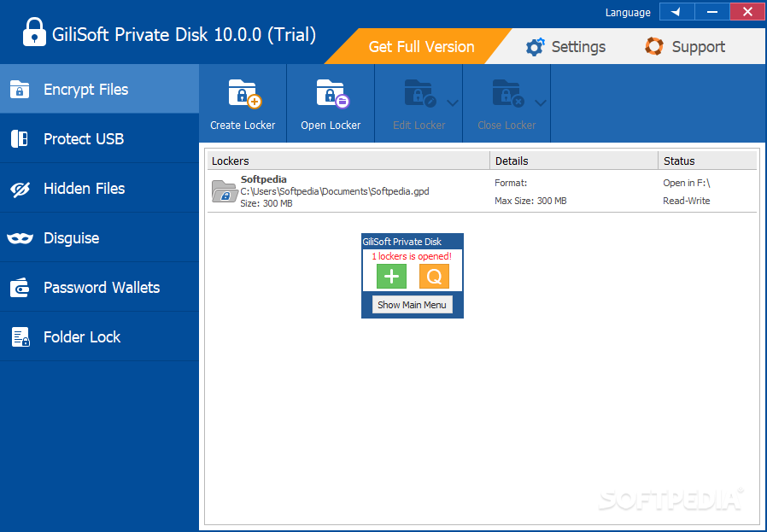Click the Open Locker toolbar icon
This screenshot has height=532, width=767.
pyautogui.click(x=332, y=94)
